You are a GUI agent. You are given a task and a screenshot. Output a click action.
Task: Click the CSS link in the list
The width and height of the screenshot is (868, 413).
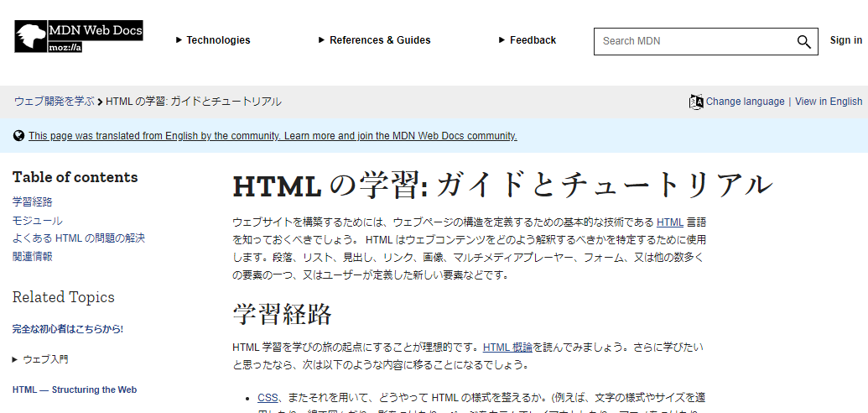coord(268,398)
